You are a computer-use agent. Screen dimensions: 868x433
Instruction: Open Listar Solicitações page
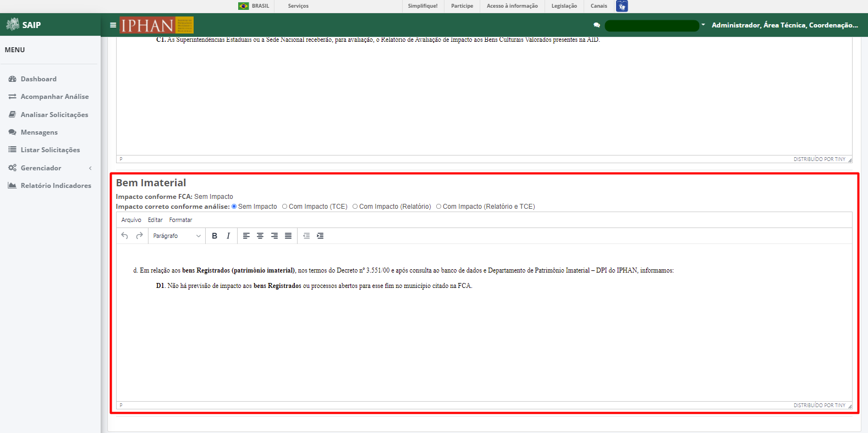tap(50, 150)
